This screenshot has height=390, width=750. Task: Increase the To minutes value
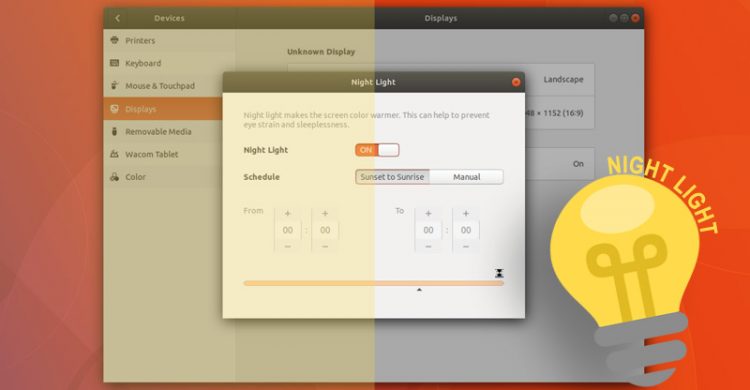[x=465, y=213]
